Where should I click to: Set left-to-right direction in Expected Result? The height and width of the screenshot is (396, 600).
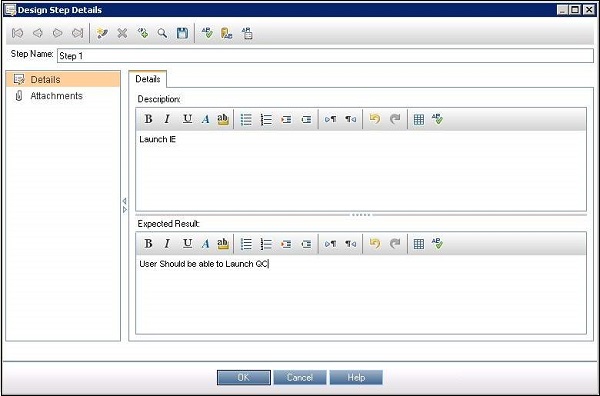coord(331,244)
